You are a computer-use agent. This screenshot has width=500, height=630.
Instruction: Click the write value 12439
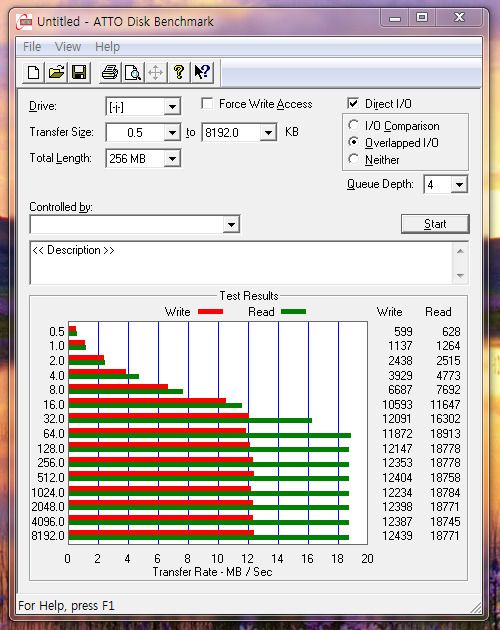pyautogui.click(x=397, y=536)
